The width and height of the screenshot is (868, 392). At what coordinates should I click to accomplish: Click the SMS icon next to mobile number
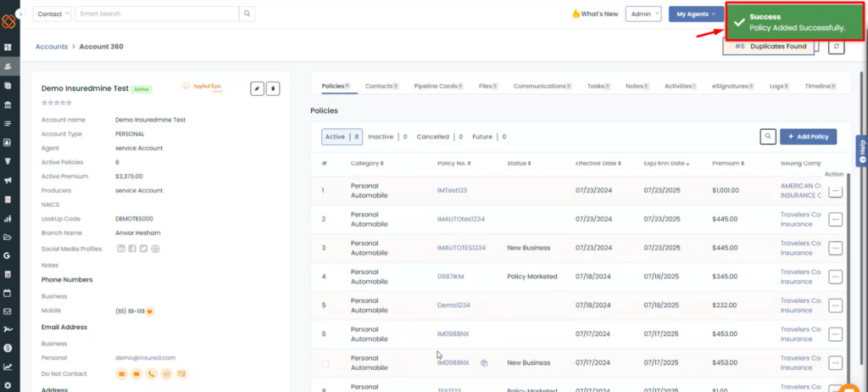tap(150, 311)
